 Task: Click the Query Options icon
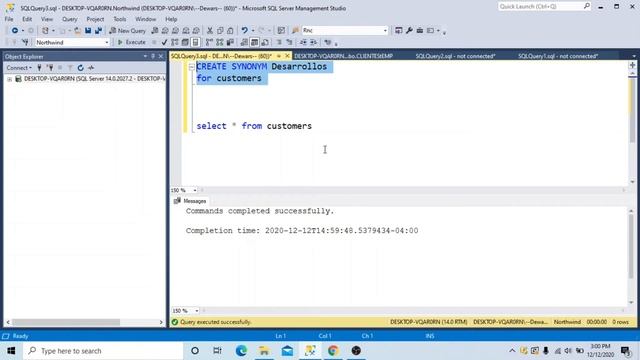pyautogui.click(x=185, y=42)
